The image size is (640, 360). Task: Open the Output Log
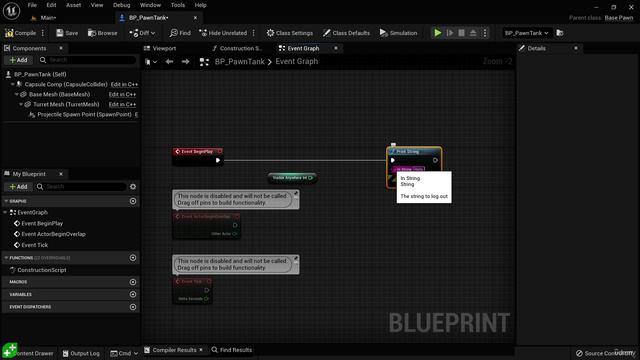pyautogui.click(x=81, y=353)
